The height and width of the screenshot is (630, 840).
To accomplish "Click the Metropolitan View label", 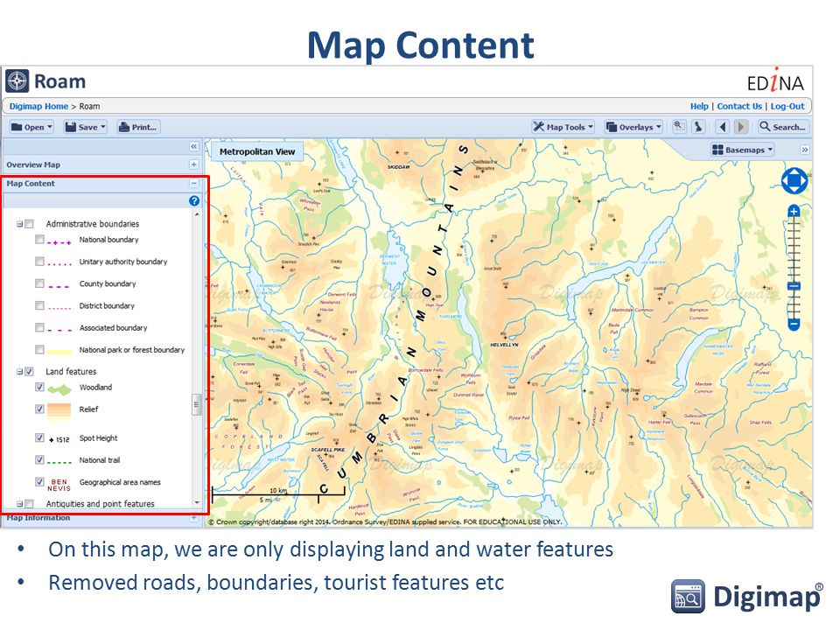I will pos(257,151).
